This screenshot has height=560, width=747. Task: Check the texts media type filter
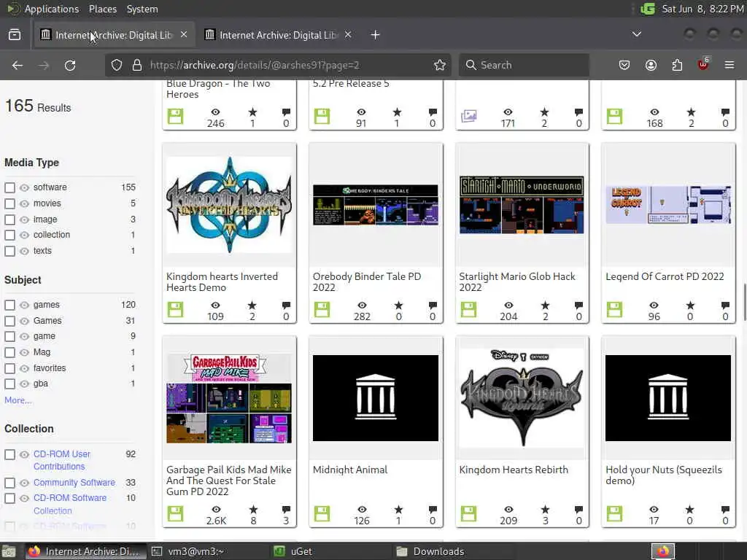click(x=9, y=251)
